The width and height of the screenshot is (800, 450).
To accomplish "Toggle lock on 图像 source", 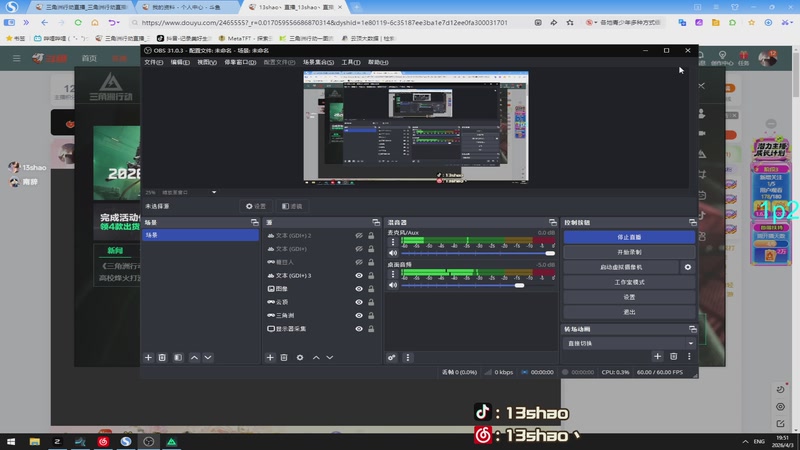I will 371,289.
